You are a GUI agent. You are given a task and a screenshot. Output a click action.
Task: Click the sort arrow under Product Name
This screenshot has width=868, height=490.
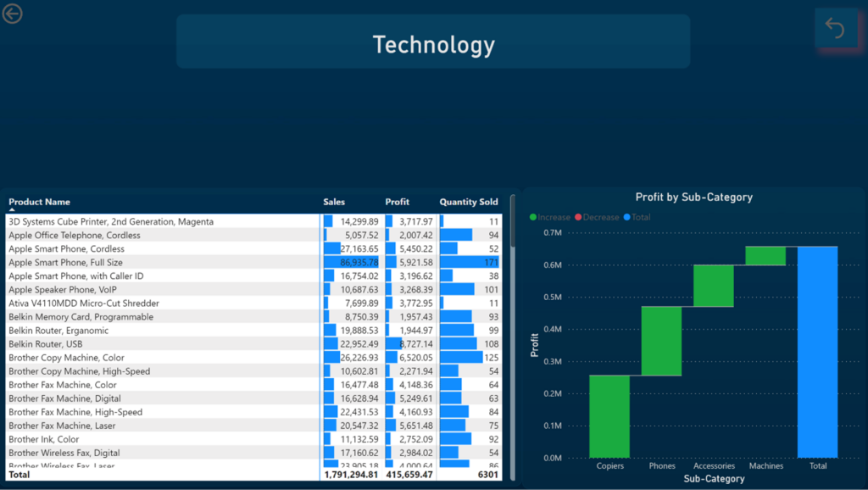tap(12, 209)
